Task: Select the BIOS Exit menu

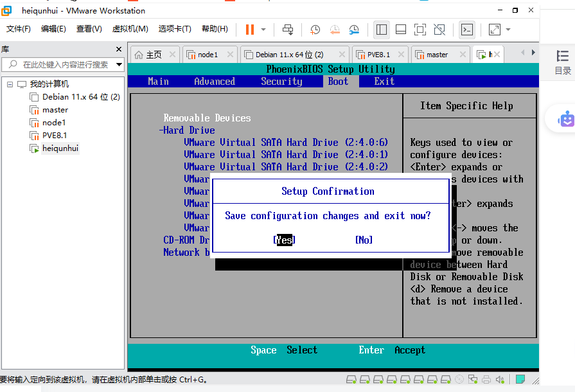Action: (x=384, y=82)
